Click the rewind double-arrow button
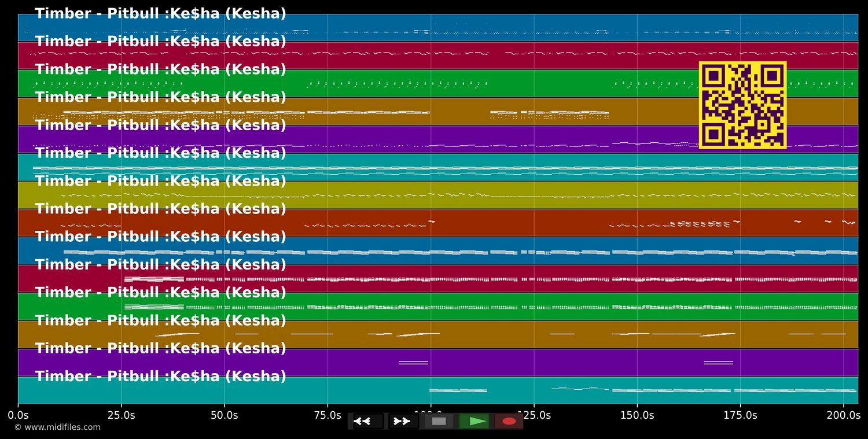The width and height of the screenshot is (868, 439). [369, 421]
